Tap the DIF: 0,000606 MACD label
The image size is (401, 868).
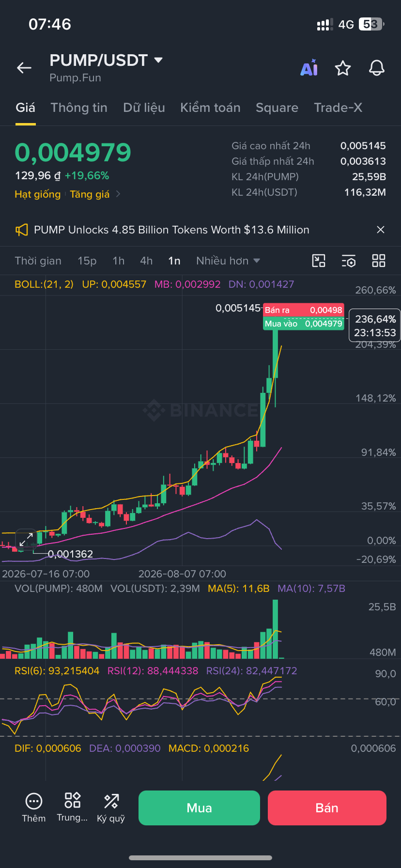tap(48, 748)
